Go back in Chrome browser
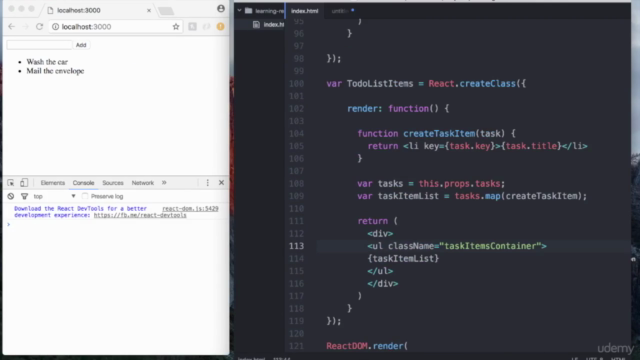Viewport: 640px width, 360px height. point(11,27)
